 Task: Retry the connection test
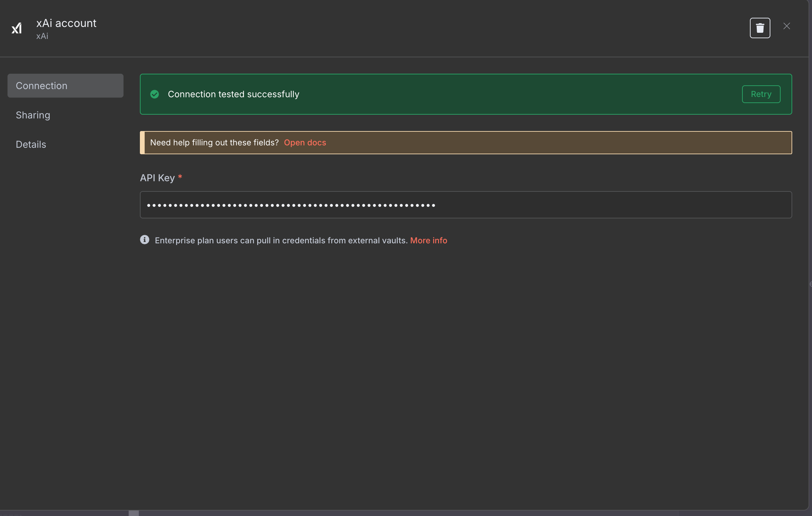point(761,94)
